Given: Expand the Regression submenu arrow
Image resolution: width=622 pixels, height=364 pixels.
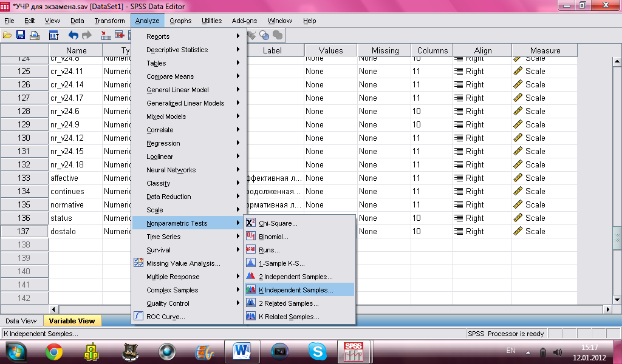Looking at the screenshot, I should tap(238, 143).
